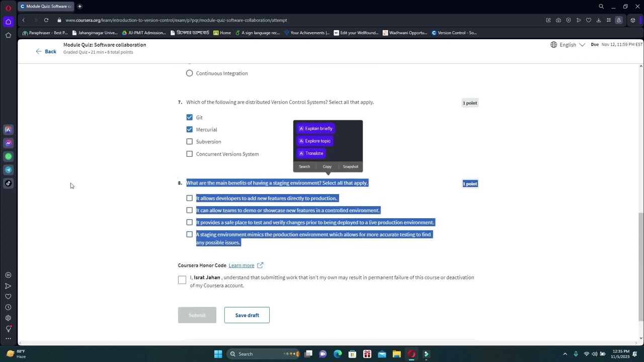Open the Paraphraser bookmark

45,33
